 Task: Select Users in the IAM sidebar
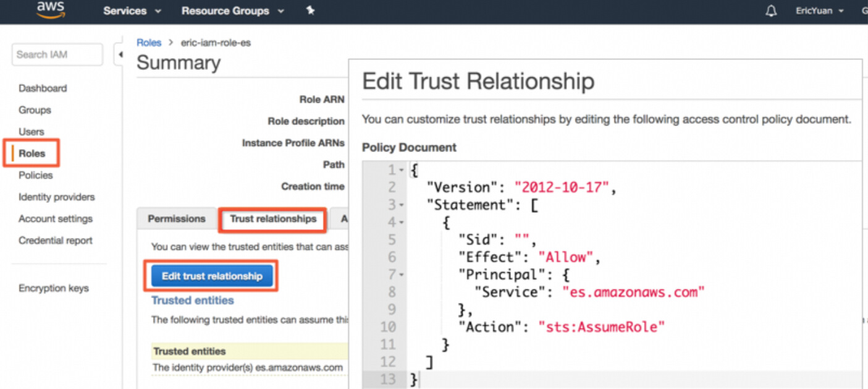tap(32, 132)
